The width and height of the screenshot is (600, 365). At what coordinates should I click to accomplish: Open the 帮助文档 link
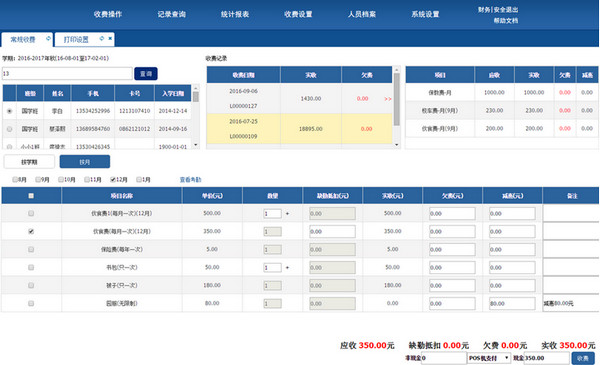[x=505, y=20]
